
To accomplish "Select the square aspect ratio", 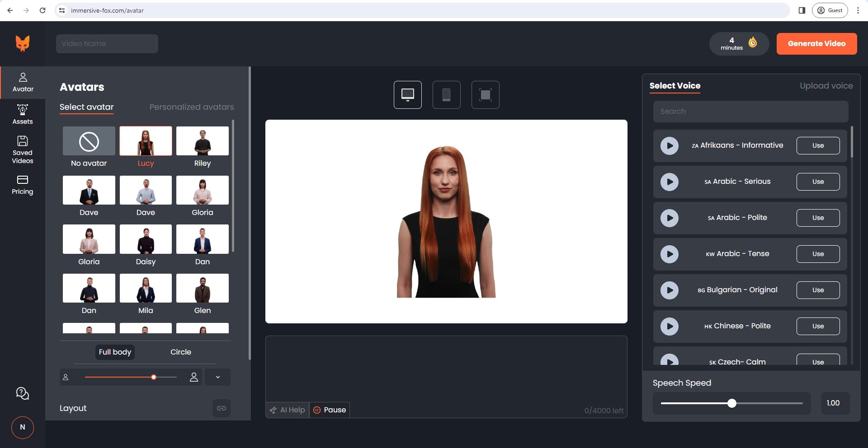I will tap(485, 94).
